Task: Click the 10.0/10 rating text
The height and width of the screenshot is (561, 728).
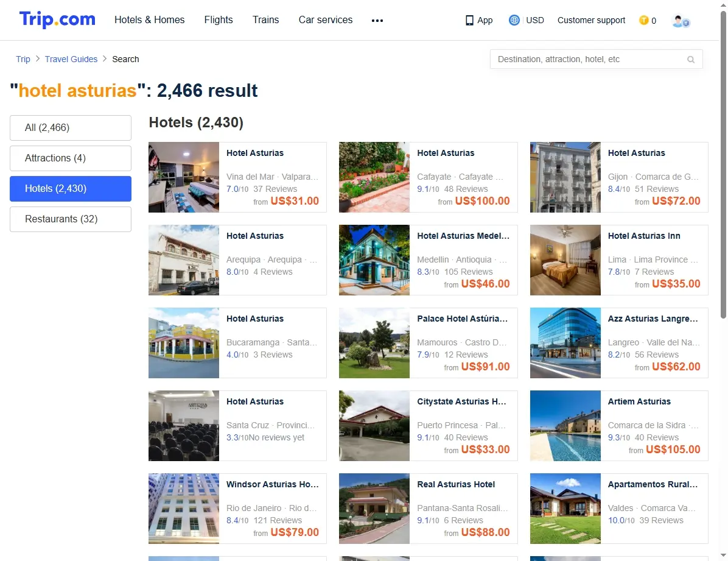Action: click(621, 520)
